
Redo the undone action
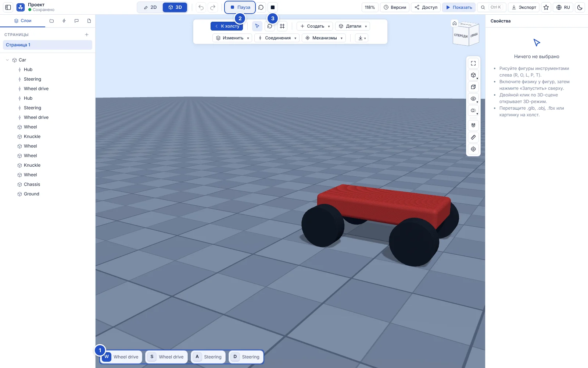(213, 7)
